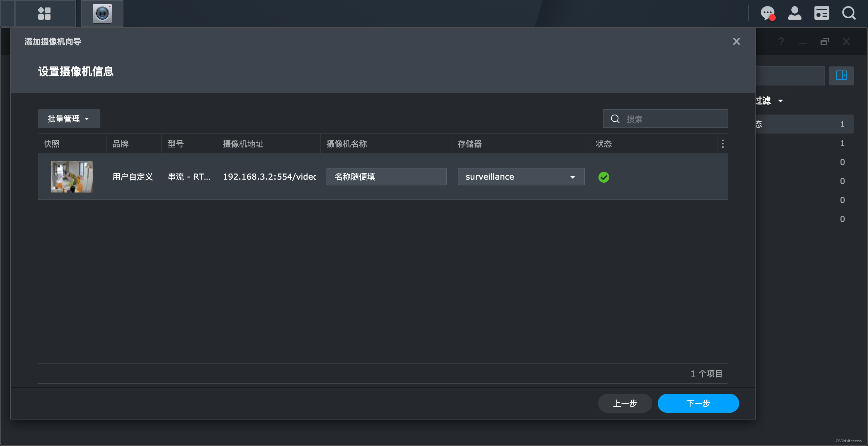Click the 品牌 column header
868x446 pixels.
click(x=120, y=144)
